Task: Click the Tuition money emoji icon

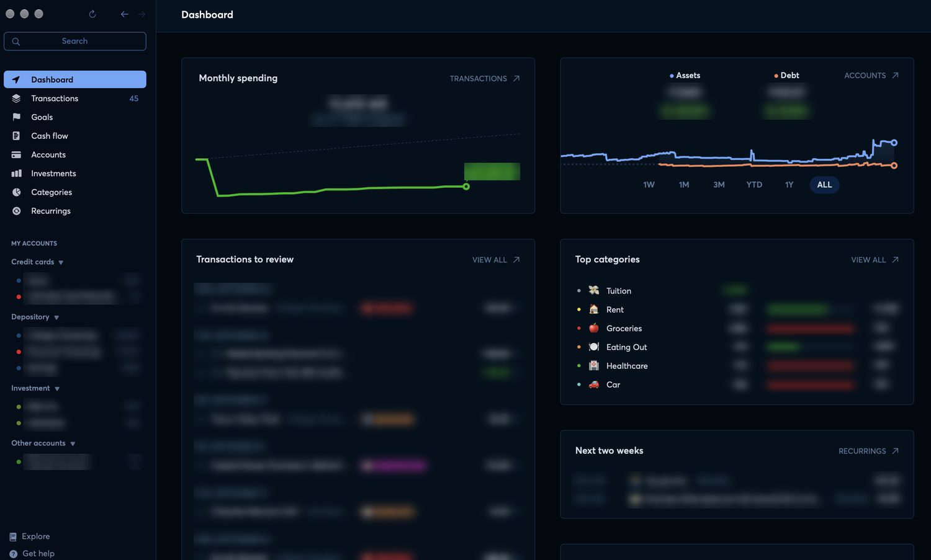Action: click(594, 290)
